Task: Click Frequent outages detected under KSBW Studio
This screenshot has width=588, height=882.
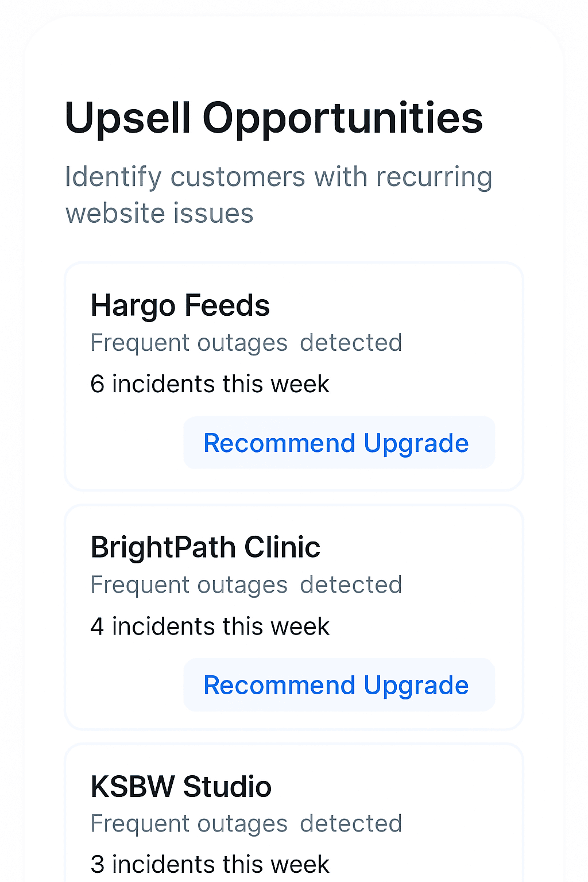Action: [x=246, y=823]
